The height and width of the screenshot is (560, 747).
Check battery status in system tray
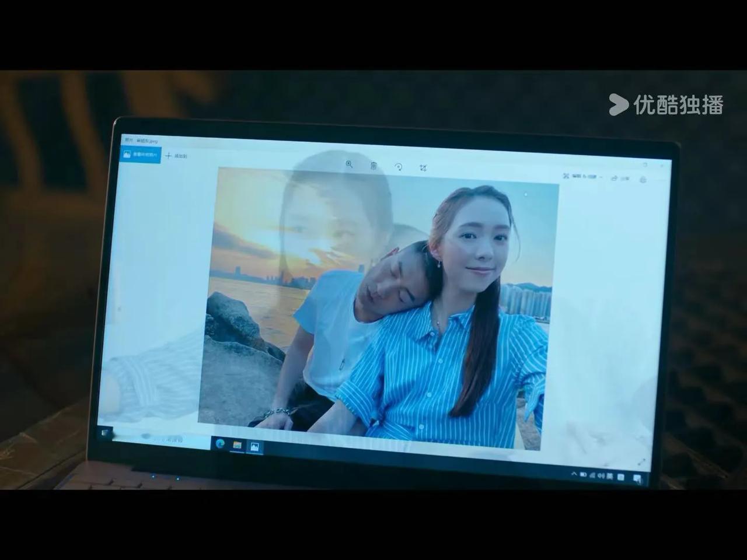[583, 474]
